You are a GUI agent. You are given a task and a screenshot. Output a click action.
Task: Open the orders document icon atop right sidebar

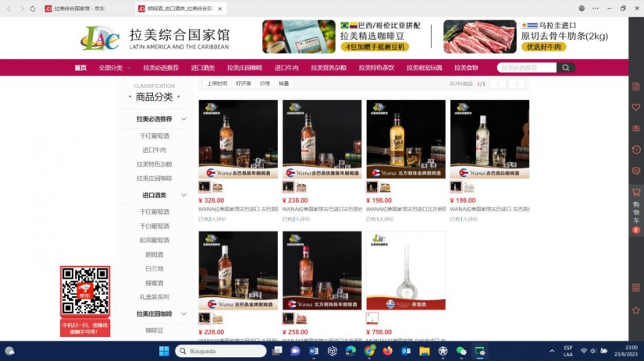coord(635,86)
